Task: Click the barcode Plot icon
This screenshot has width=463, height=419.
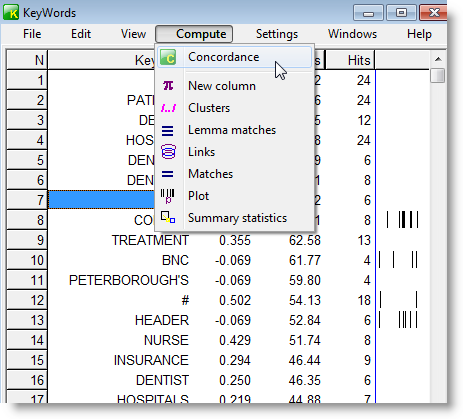Action: click(168, 196)
